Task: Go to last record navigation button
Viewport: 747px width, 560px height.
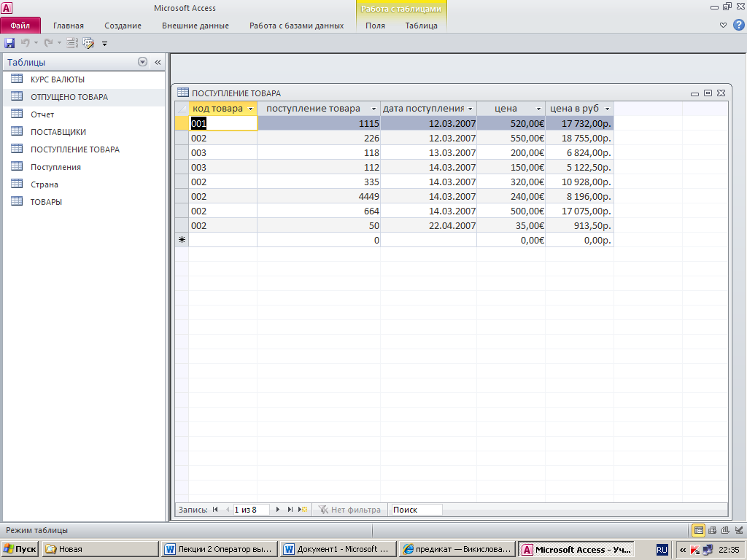Action: 290,510
